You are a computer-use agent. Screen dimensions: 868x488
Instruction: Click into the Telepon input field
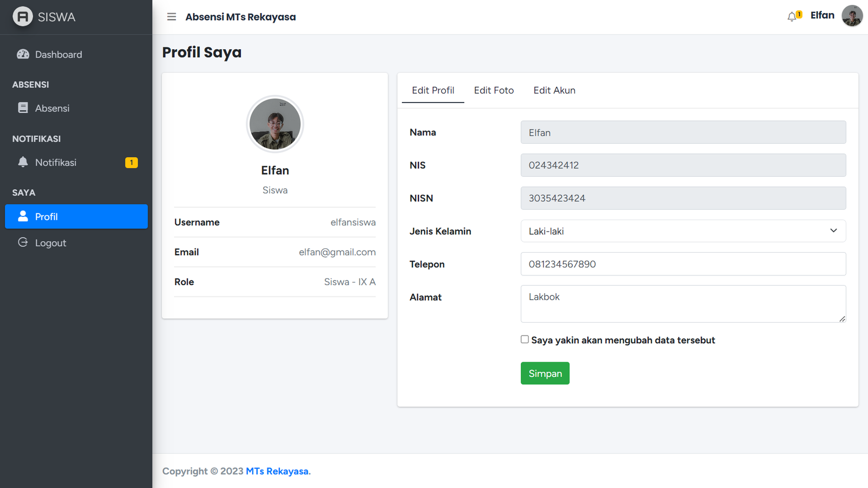[682, 264]
